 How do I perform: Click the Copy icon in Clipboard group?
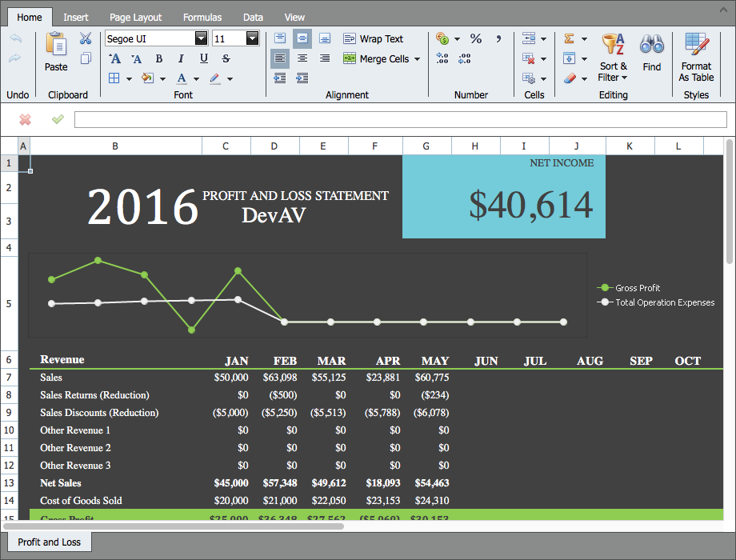point(86,58)
